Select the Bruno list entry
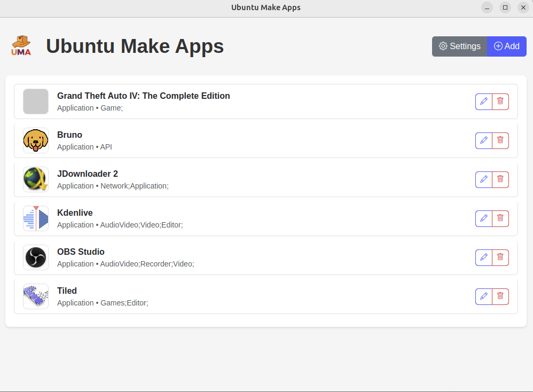 point(240,140)
